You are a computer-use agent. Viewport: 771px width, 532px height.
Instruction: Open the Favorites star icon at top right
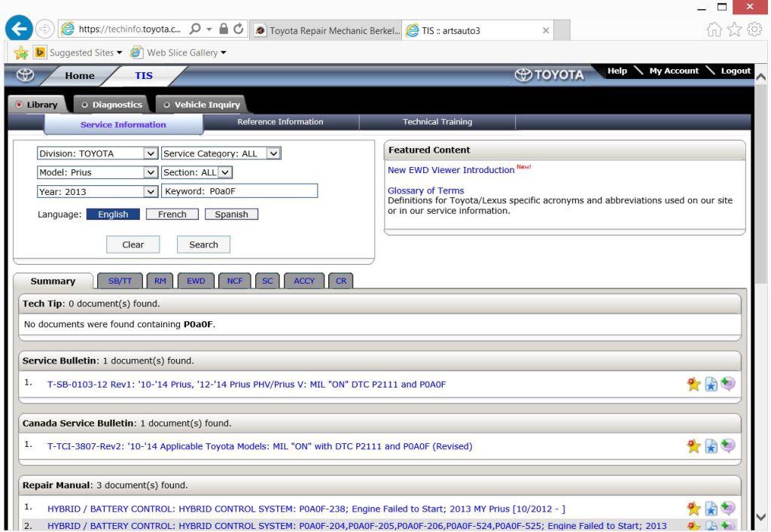[x=734, y=29]
